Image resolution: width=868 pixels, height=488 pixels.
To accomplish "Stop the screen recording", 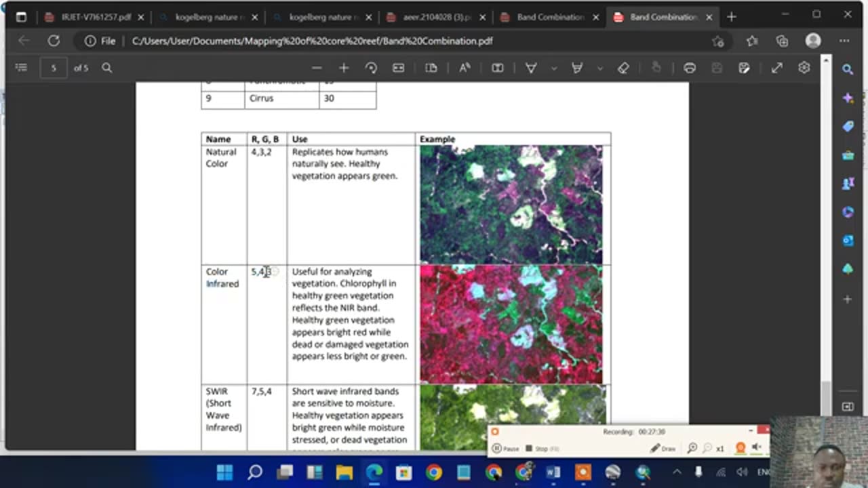I will click(542, 449).
